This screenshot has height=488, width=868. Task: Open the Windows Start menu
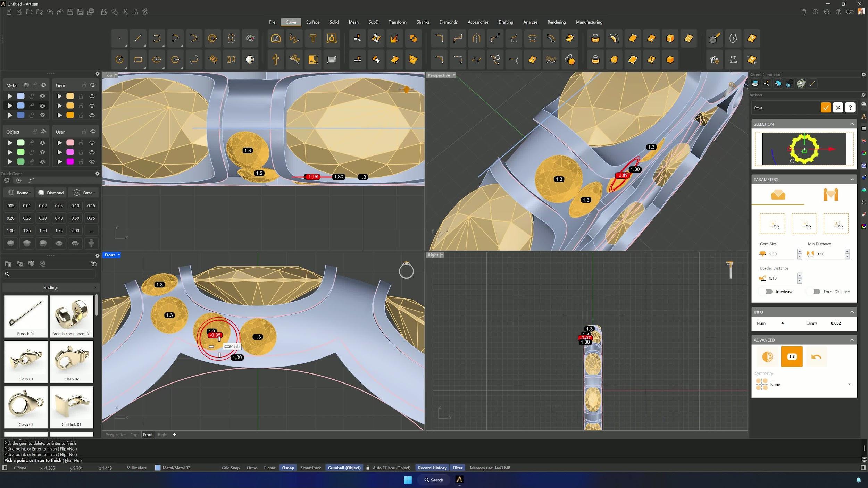pos(408,480)
